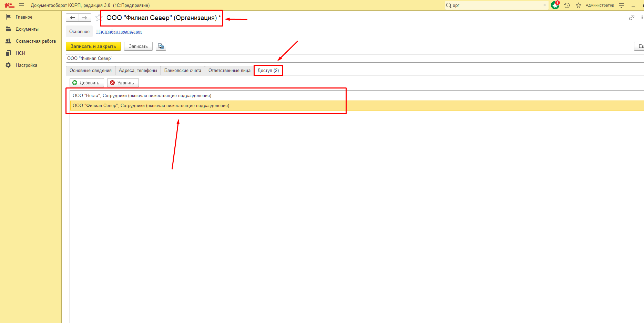This screenshot has height=323, width=644.
Task: Clear the search field using the x
Action: [x=544, y=5]
